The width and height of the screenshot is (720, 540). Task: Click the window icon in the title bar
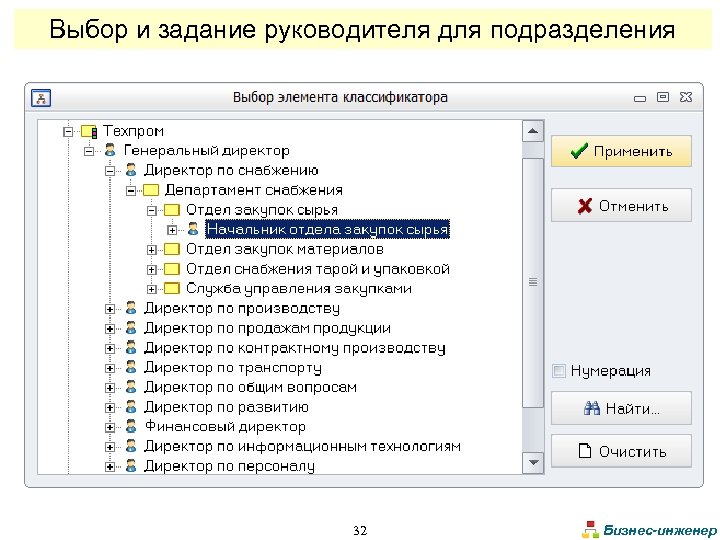(x=41, y=98)
